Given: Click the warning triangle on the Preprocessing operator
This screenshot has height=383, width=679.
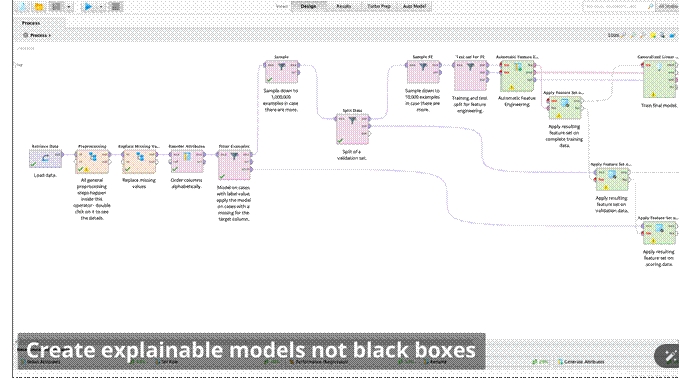Looking at the screenshot, I should point(86,169).
